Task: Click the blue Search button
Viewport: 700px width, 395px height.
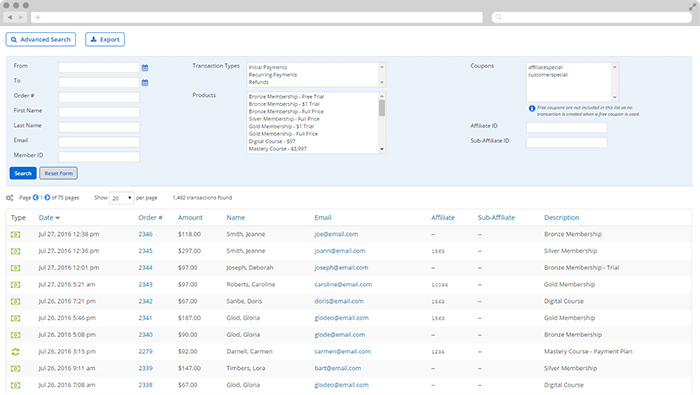Action: pyautogui.click(x=23, y=173)
